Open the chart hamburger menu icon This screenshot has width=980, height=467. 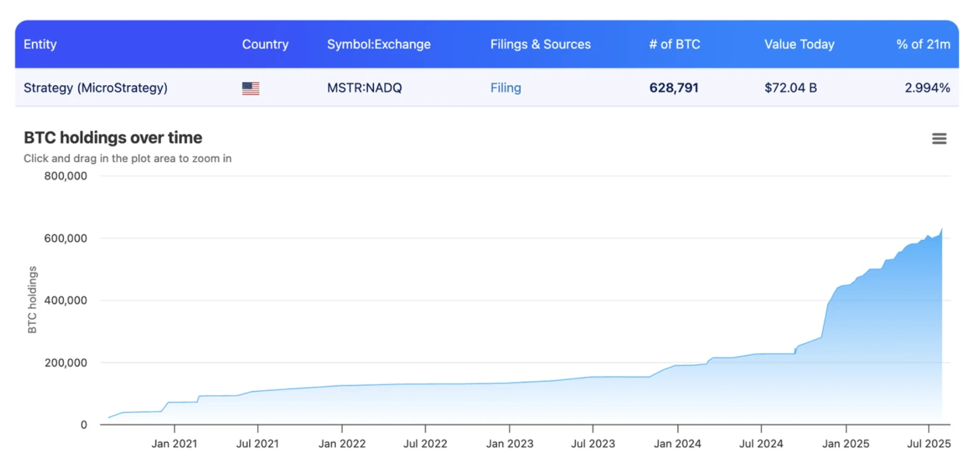(939, 139)
